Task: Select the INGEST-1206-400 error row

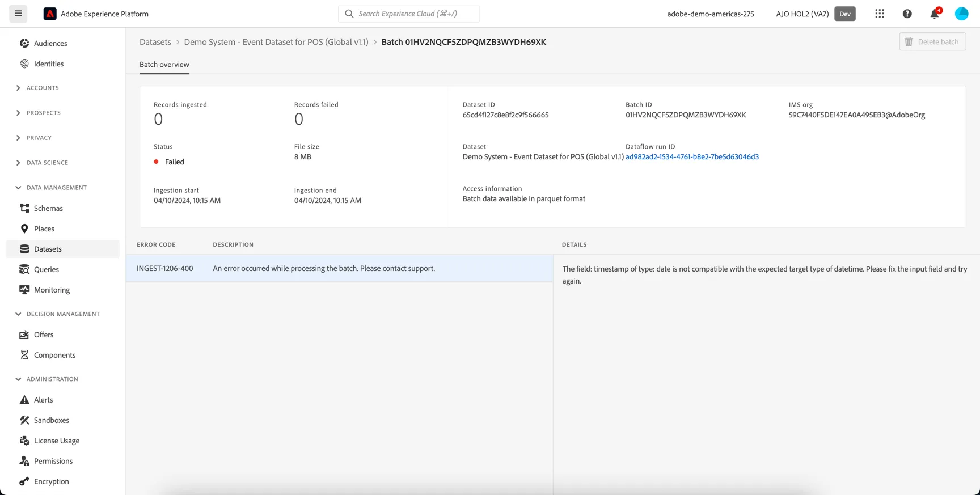Action: (339, 268)
